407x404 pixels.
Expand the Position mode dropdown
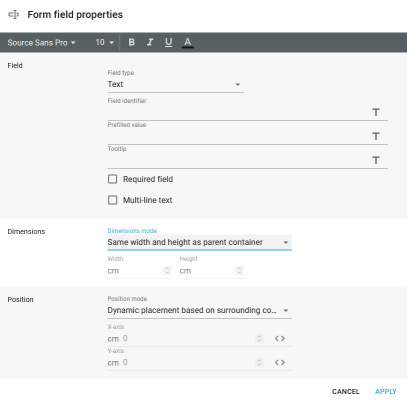click(199, 310)
